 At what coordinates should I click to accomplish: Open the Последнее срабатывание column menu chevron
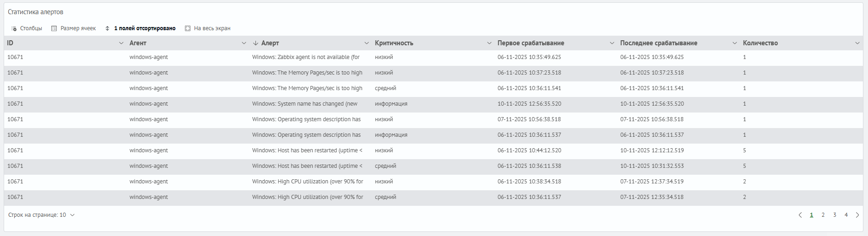(735, 43)
